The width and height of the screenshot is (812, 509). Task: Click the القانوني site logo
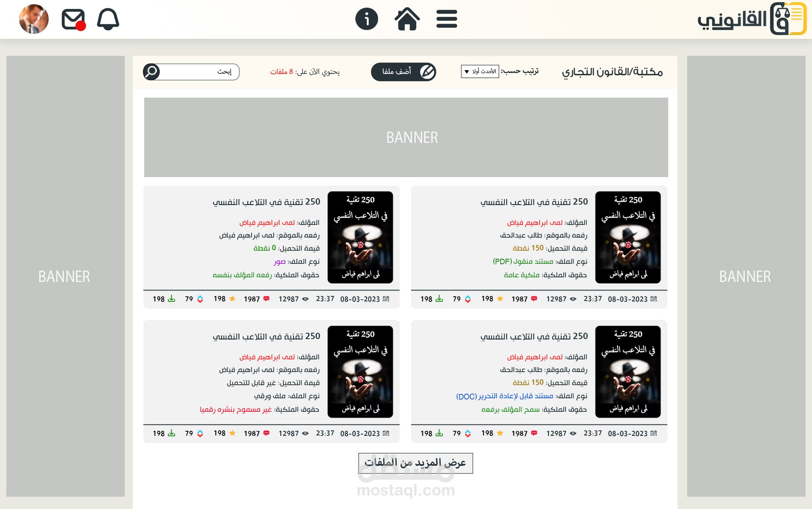pos(752,19)
